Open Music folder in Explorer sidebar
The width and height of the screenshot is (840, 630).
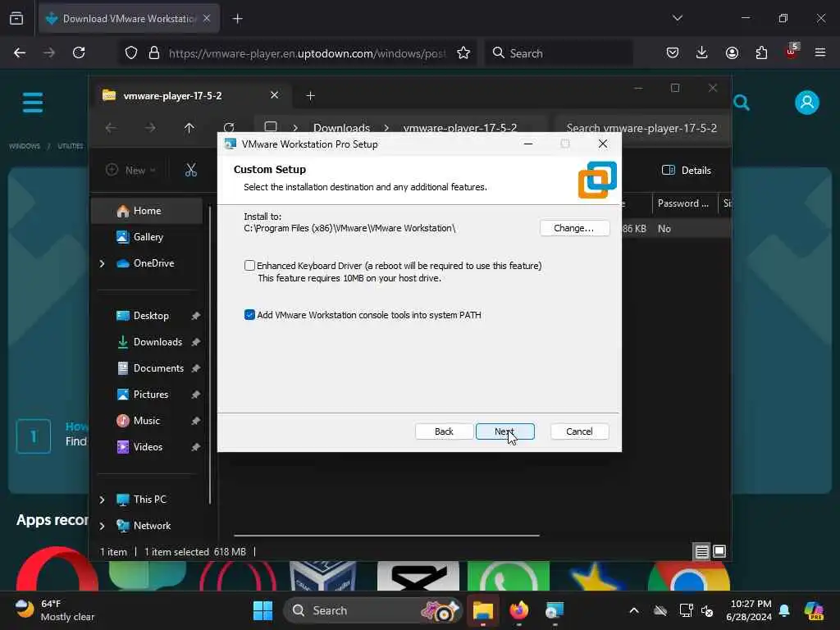click(x=147, y=421)
